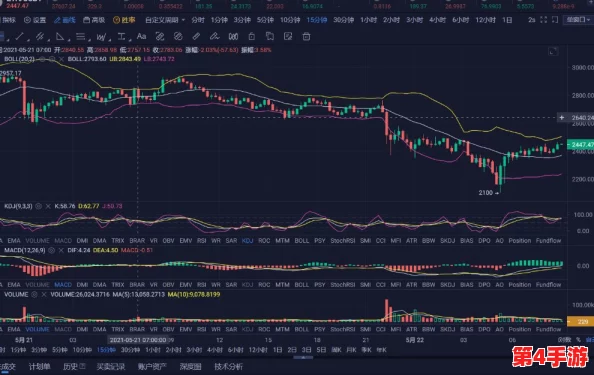Select StochRSI in the MACD pane indicator row
The image size is (594, 375).
click(342, 284)
